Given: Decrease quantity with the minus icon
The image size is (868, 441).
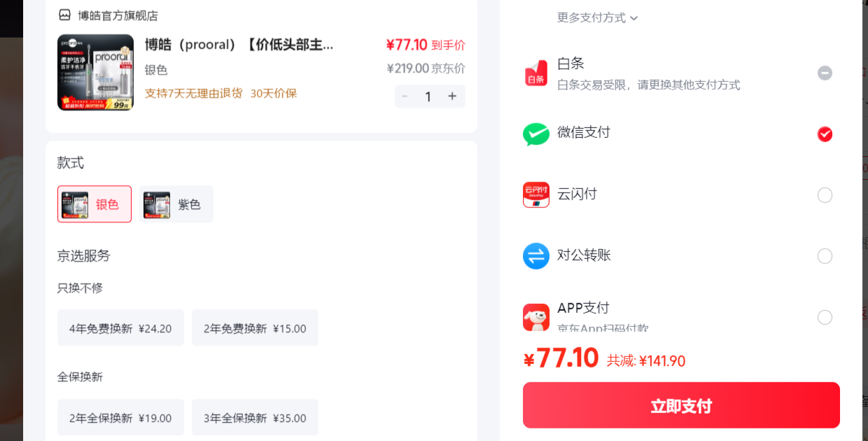Looking at the screenshot, I should click(x=405, y=97).
